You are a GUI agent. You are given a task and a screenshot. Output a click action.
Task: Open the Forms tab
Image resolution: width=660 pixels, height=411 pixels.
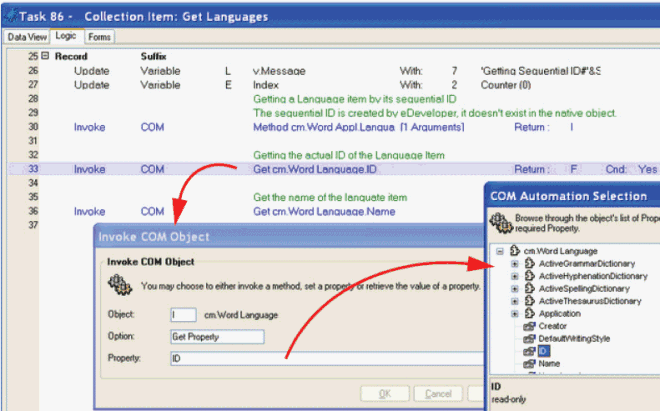click(x=100, y=37)
